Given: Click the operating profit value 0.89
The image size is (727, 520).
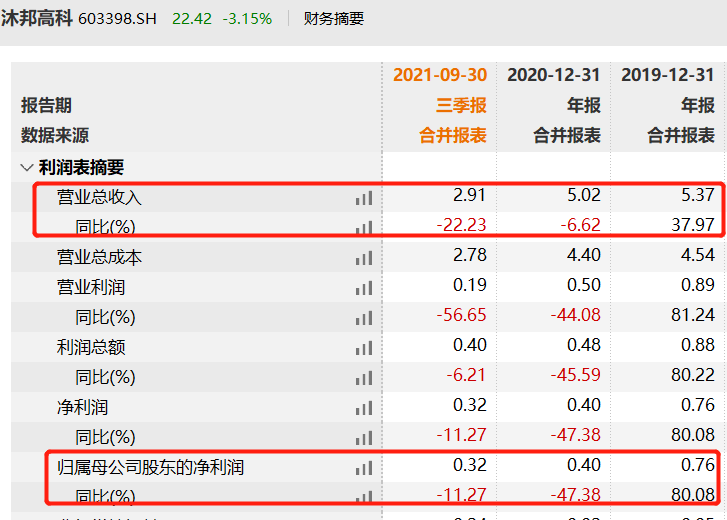Looking at the screenshot, I should click(697, 285).
